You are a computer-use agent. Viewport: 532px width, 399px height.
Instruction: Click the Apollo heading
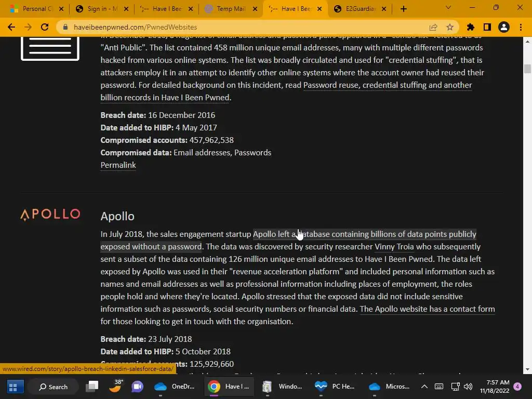(117, 216)
